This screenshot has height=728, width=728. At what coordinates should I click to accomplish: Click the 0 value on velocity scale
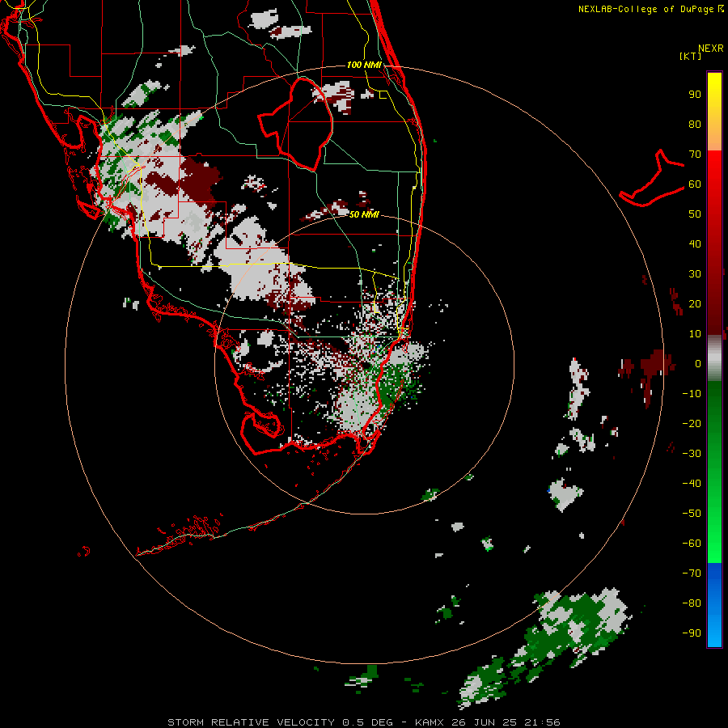[x=698, y=364]
